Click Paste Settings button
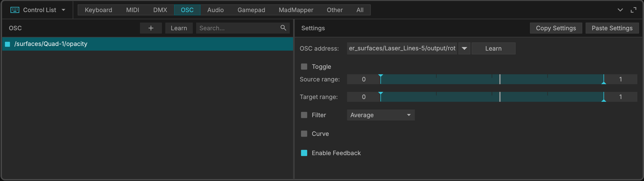The image size is (644, 181). (612, 28)
